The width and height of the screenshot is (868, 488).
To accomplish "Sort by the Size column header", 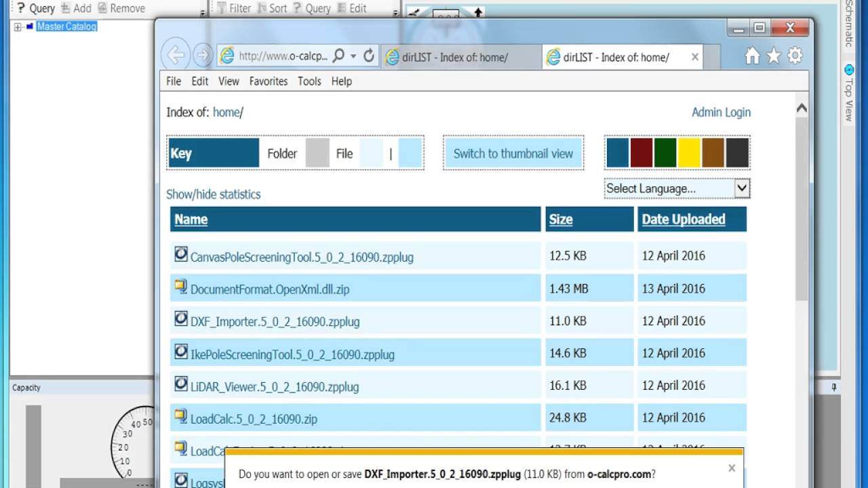I will [561, 219].
